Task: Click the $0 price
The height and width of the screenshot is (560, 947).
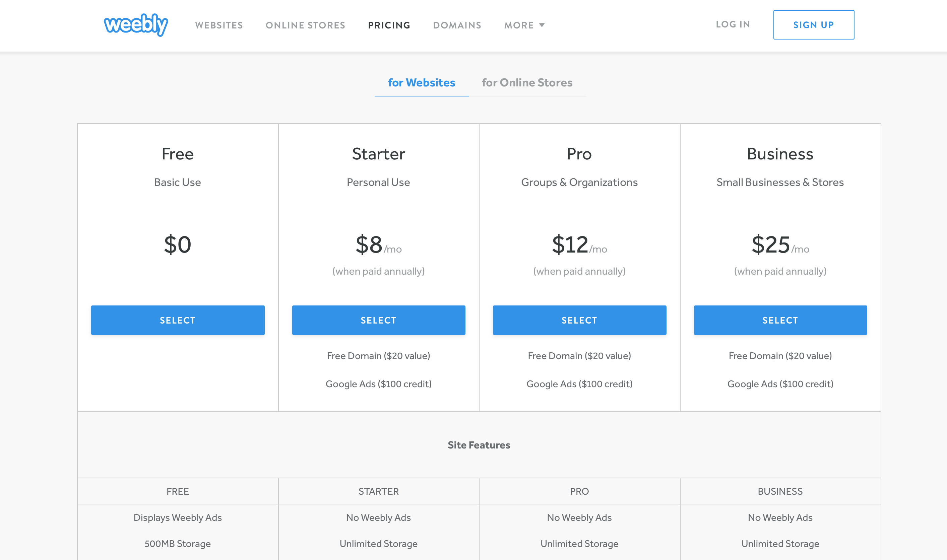Action: (x=178, y=244)
